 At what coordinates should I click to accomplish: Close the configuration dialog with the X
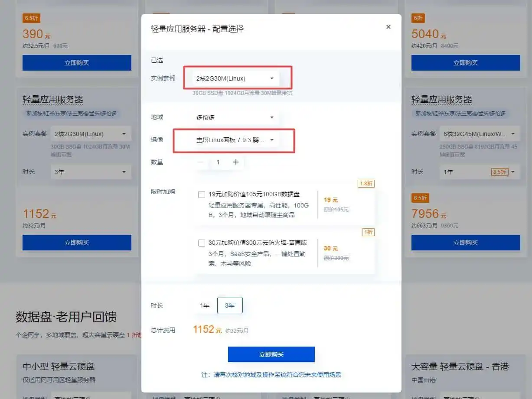point(388,27)
